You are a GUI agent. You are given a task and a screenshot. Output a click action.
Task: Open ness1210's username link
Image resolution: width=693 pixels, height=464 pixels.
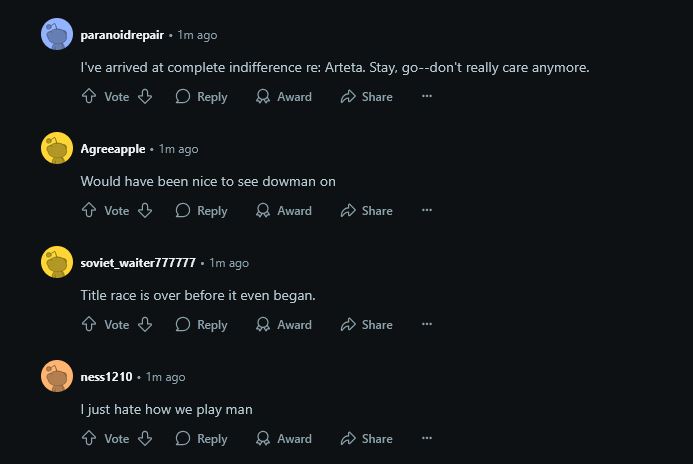106,377
